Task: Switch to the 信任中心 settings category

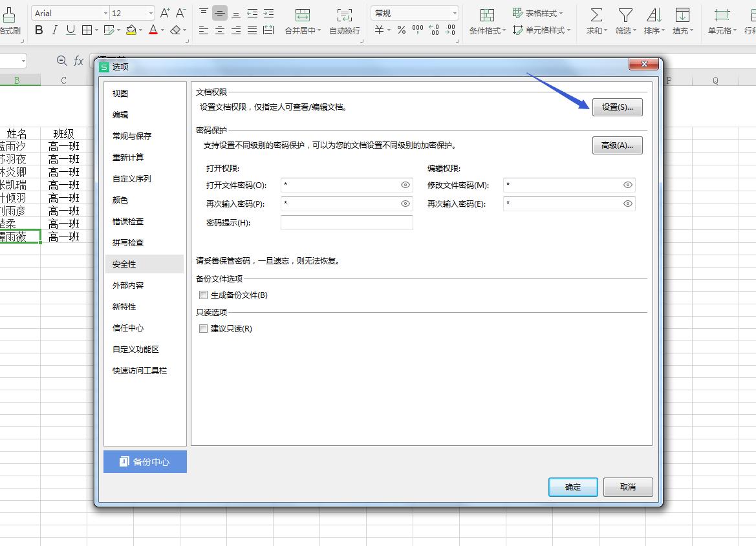Action: (x=129, y=328)
